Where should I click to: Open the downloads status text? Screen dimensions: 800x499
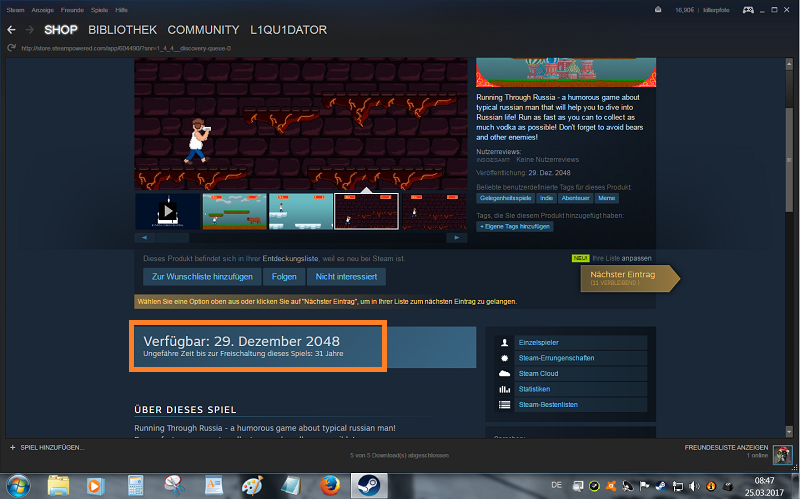pos(399,455)
